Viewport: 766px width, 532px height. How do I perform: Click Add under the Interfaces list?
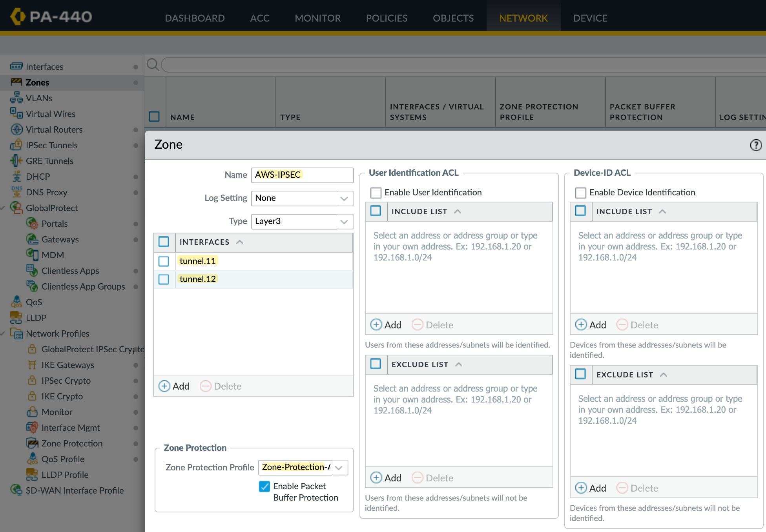174,386
